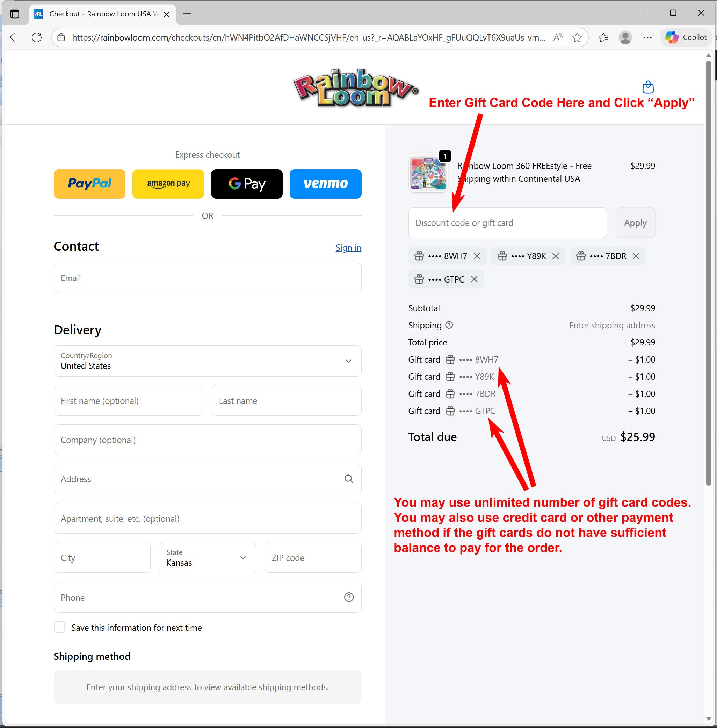Add page to browser favorites star
This screenshot has height=728, width=717.
[577, 37]
